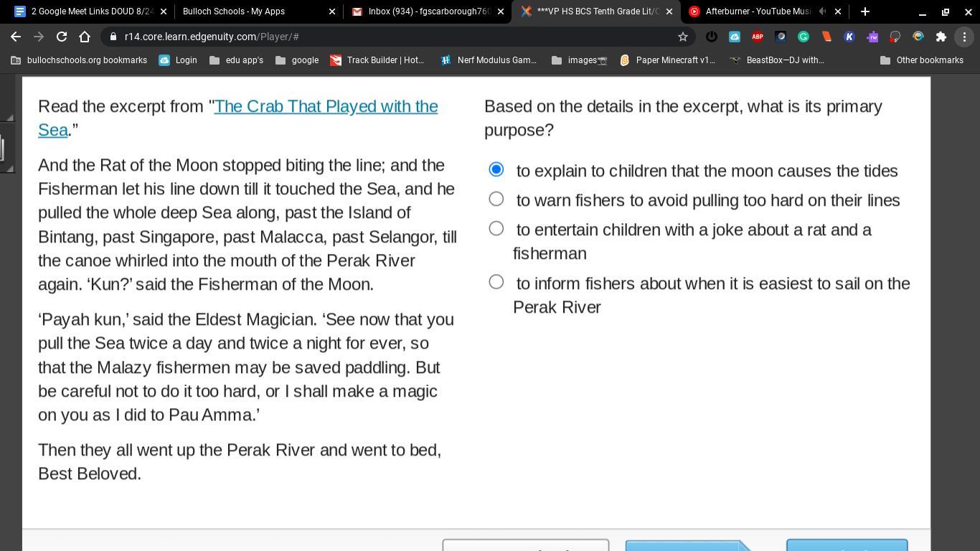The image size is (980, 551).
Task: Mute the Afterburner YouTube Music tab
Action: pyautogui.click(x=822, y=11)
